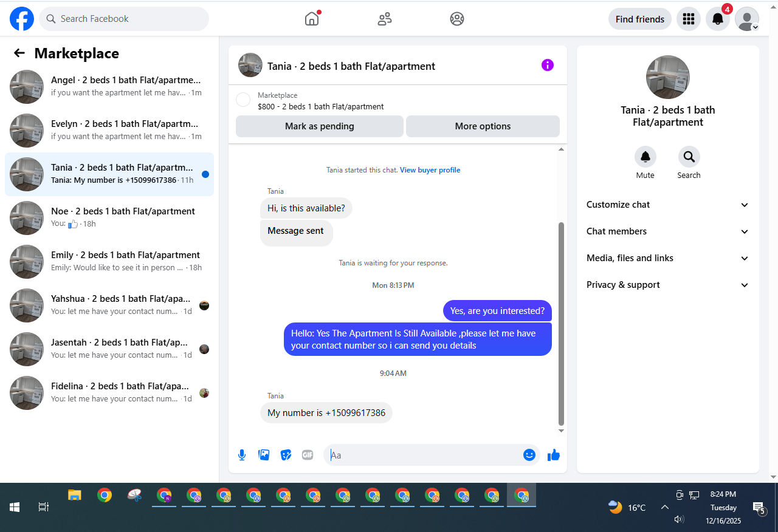Click the chat scrollbar down arrow

pos(562,431)
